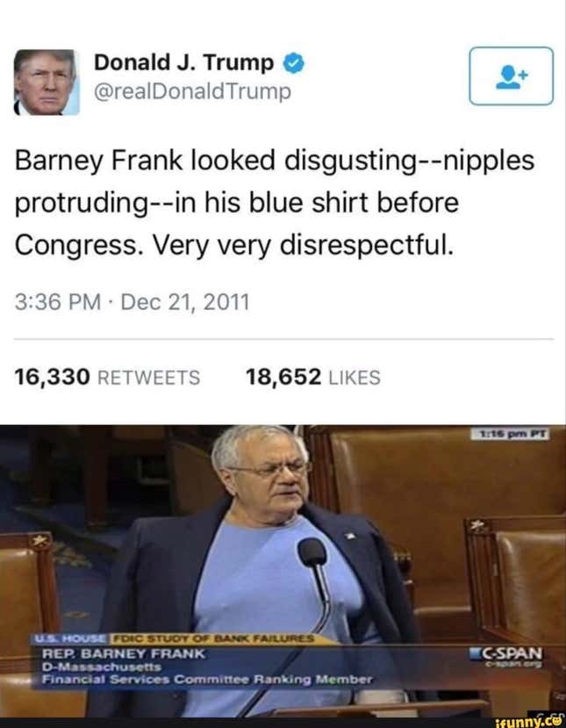
Task: Click the @realDonaldTrump handle
Action: point(192,91)
